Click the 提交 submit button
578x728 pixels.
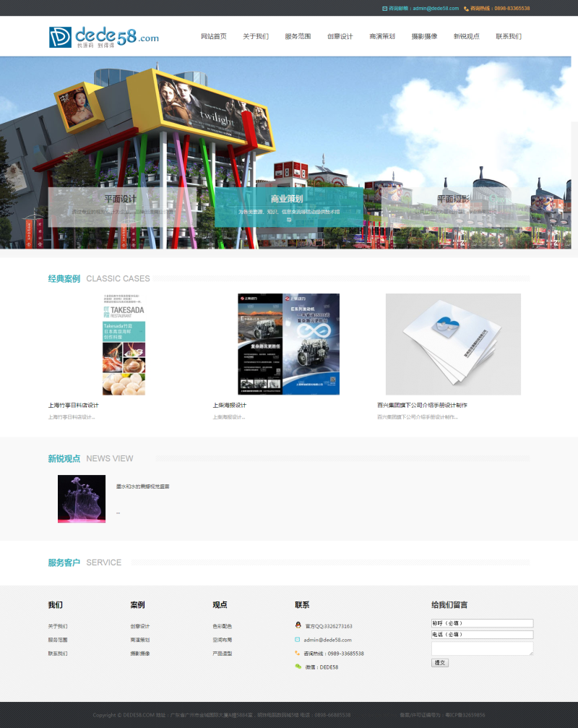click(440, 662)
